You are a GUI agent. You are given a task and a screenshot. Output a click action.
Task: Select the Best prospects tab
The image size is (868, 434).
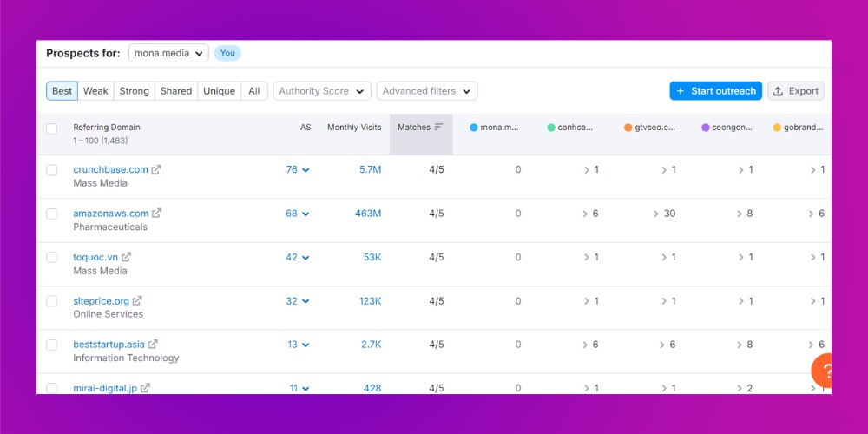(62, 91)
